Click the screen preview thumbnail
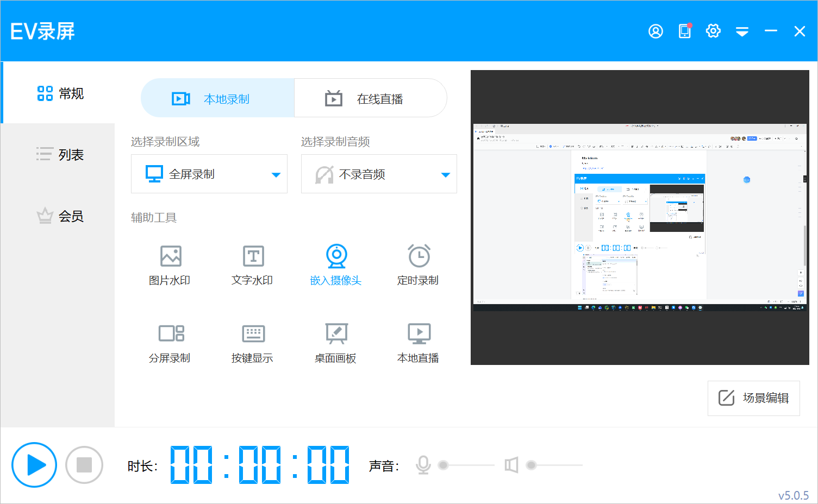The image size is (818, 504). (640, 217)
